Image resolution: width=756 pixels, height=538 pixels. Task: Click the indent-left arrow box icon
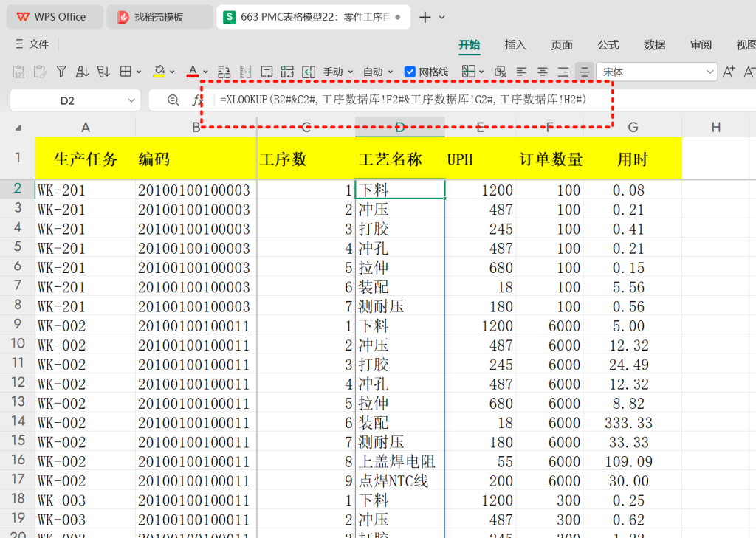coord(309,72)
